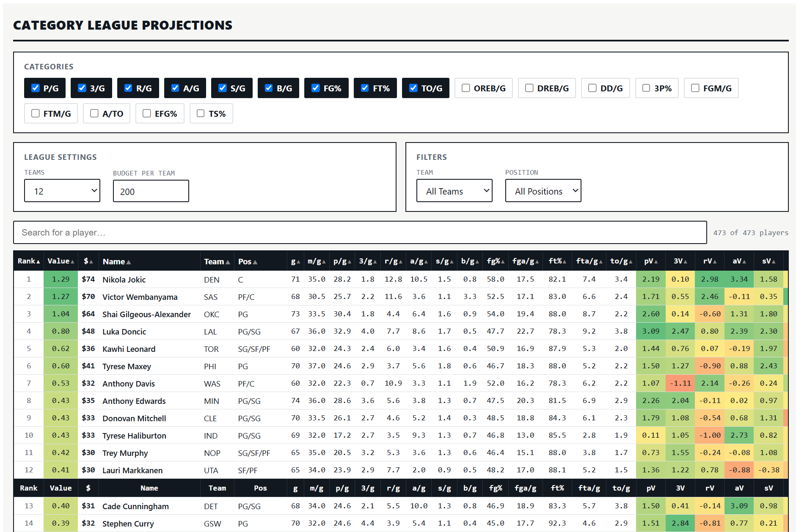Click Shai Gilgeous-Alexander in the table
This screenshot has height=532, width=796.
[146, 314]
